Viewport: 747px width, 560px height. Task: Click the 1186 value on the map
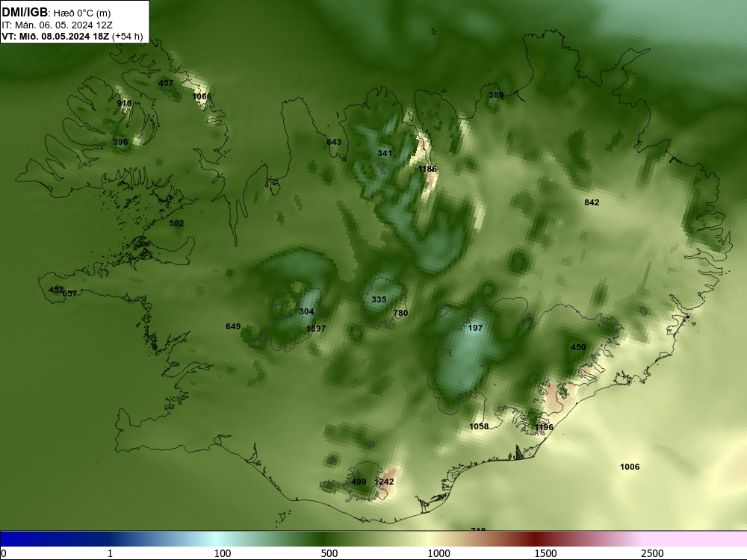tap(427, 169)
